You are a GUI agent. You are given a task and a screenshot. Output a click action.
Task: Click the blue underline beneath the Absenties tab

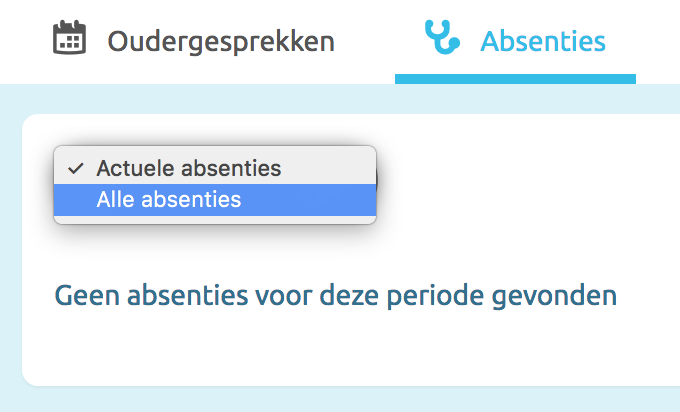[515, 79]
